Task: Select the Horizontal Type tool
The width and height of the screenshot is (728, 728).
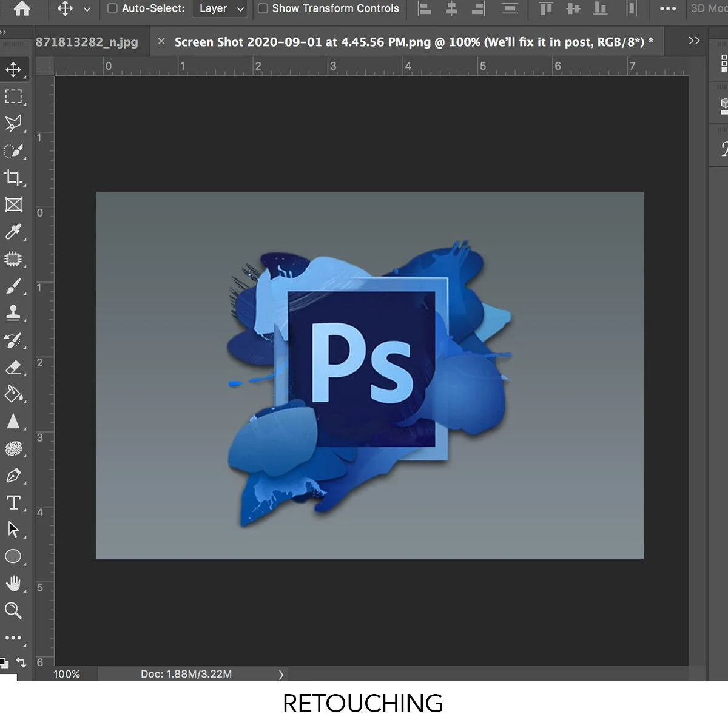Action: click(13, 502)
